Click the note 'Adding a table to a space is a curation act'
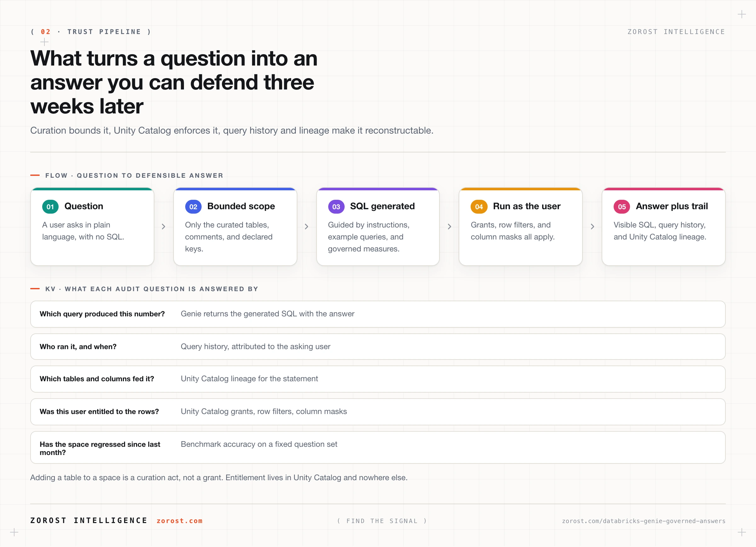The width and height of the screenshot is (756, 547). 219,478
